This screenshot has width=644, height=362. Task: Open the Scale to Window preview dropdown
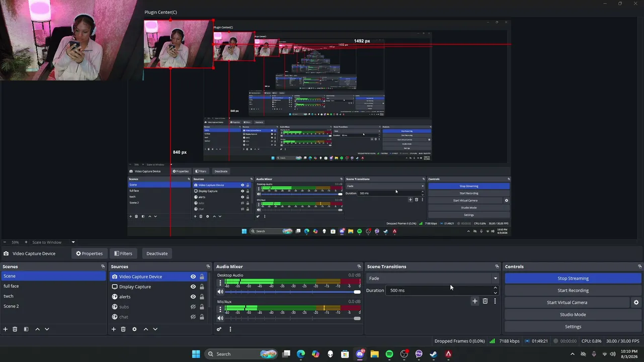(54, 242)
